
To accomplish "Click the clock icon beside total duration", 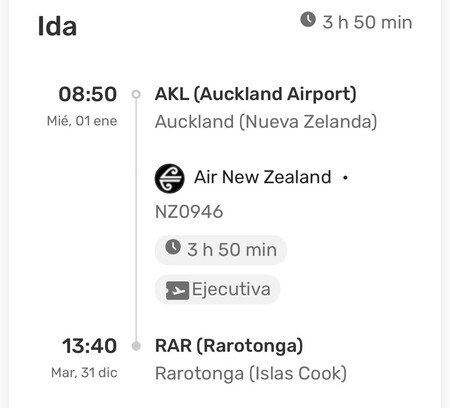I will click(x=308, y=19).
